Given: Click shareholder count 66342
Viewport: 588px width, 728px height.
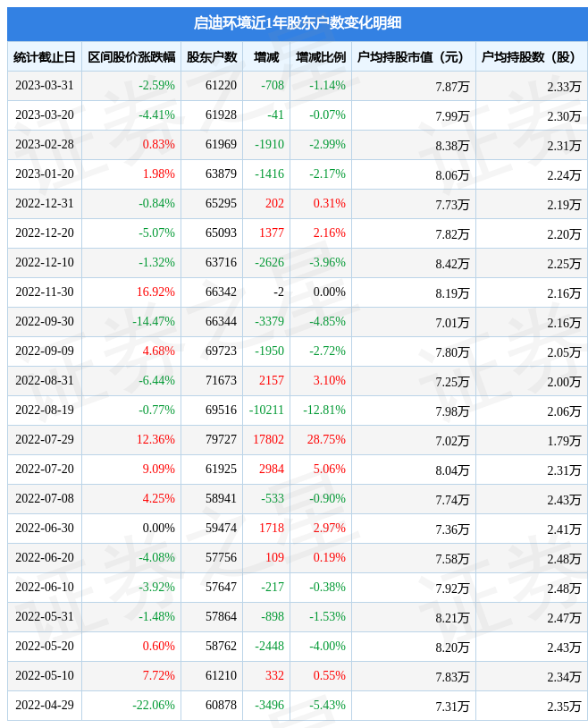Looking at the screenshot, I should [x=221, y=292].
